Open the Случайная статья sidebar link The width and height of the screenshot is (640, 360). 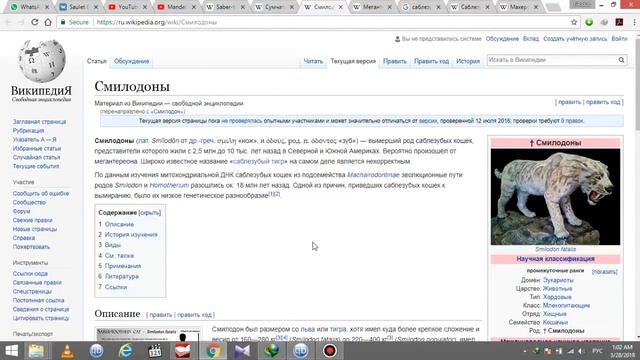36,157
